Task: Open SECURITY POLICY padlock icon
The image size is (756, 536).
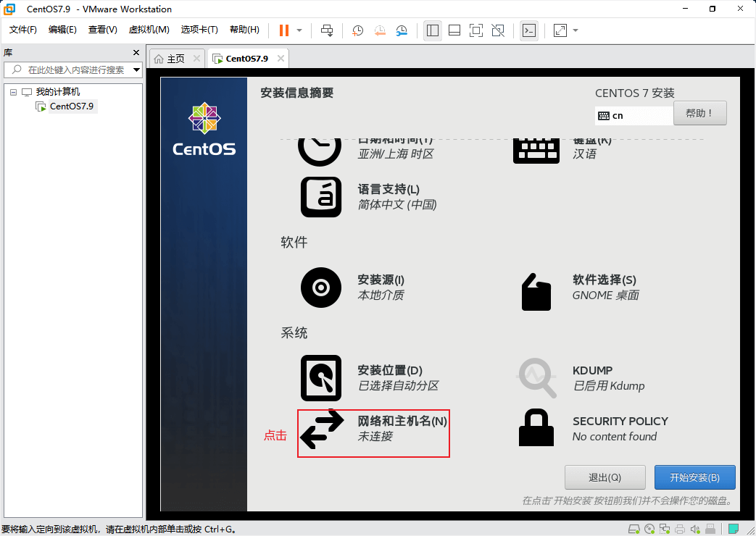Action: pos(536,427)
